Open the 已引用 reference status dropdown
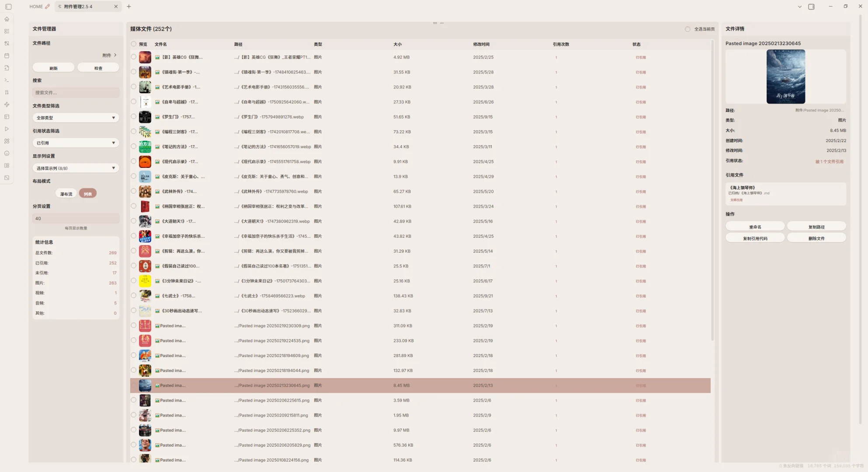 (x=76, y=143)
